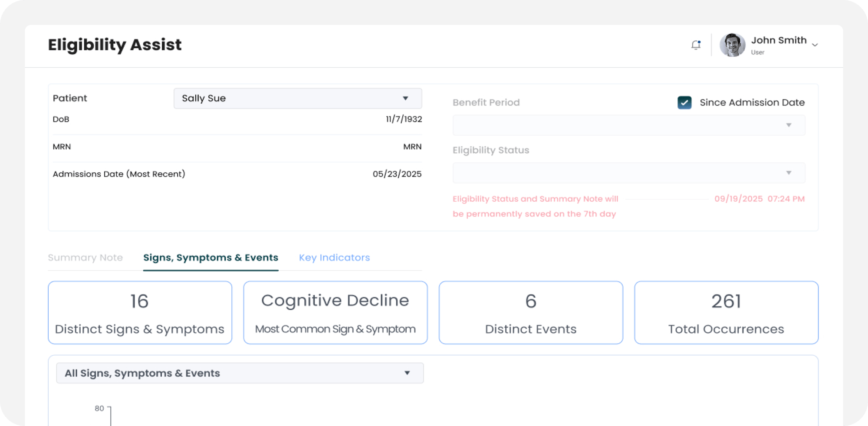
Task: Click the notification bell icon
Action: [x=696, y=45]
